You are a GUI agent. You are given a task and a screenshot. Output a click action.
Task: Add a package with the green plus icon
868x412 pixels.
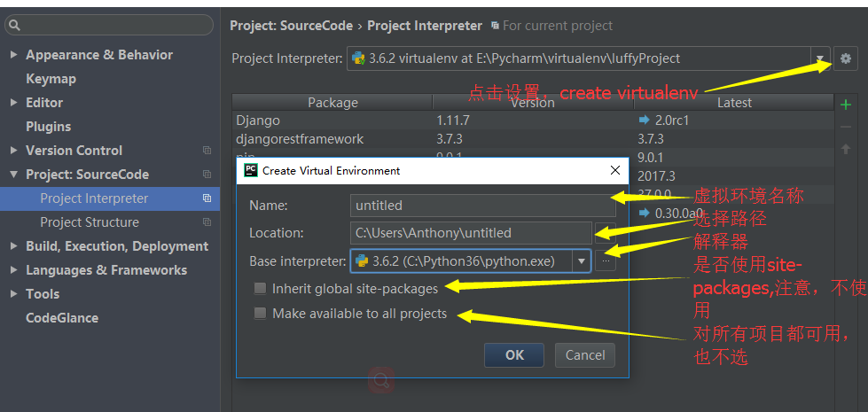tap(845, 105)
